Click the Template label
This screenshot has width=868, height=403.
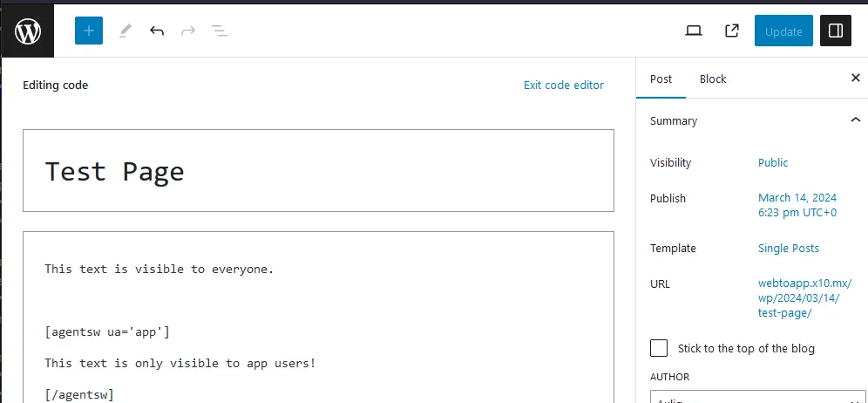[673, 249]
